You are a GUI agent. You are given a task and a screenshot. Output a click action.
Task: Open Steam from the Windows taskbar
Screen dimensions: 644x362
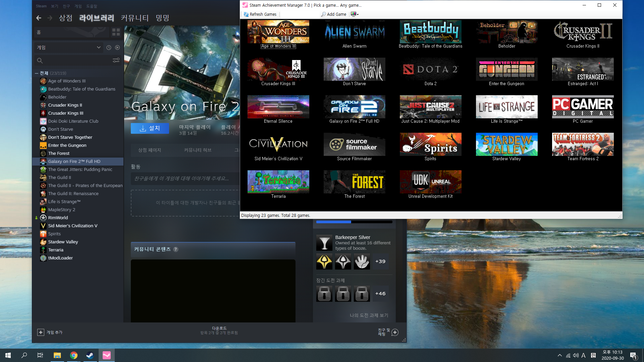click(90, 355)
